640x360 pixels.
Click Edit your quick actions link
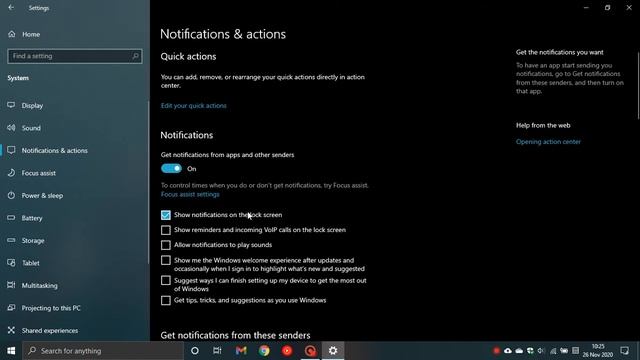tap(193, 105)
